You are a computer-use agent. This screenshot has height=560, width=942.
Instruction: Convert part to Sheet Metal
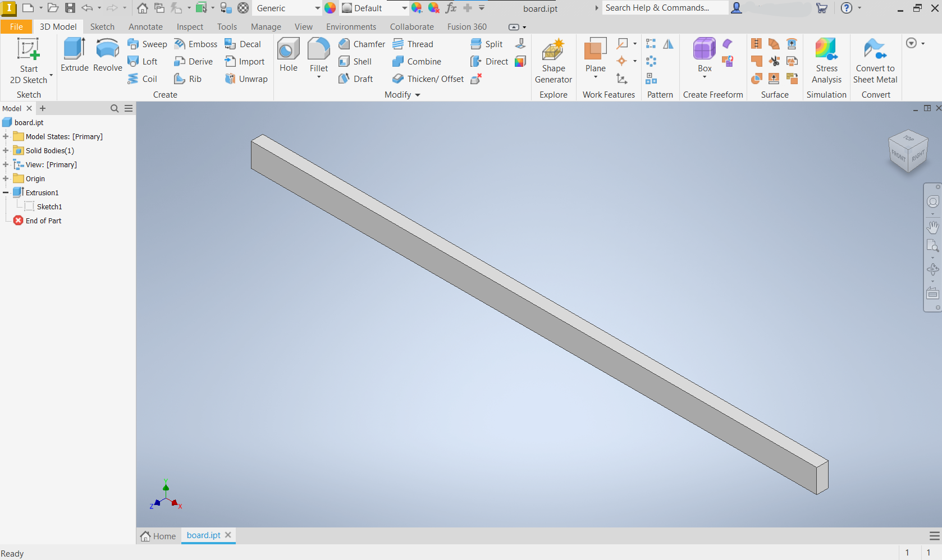[x=875, y=61]
